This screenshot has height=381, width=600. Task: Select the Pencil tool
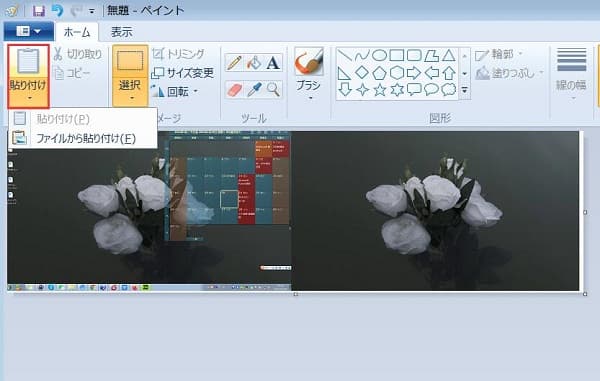pos(234,63)
